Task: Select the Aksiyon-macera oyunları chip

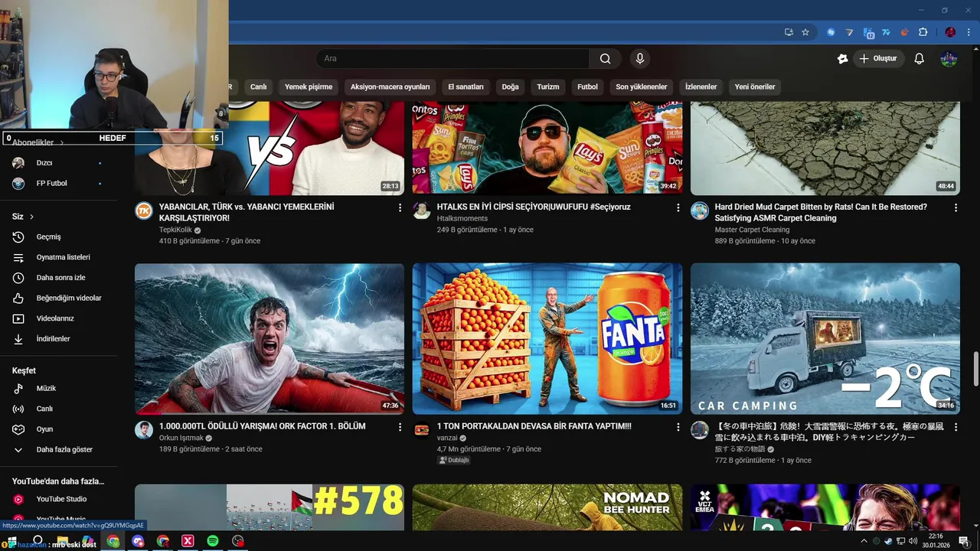Action: 390,86
